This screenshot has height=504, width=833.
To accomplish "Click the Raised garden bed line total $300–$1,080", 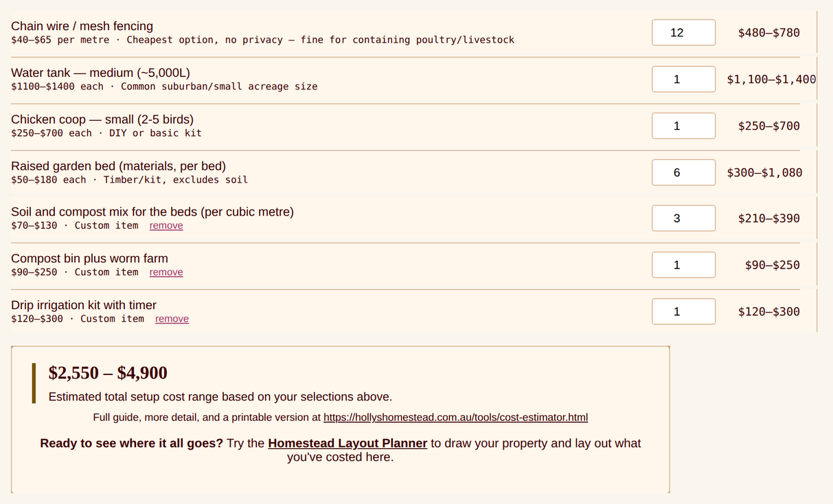I will [764, 172].
